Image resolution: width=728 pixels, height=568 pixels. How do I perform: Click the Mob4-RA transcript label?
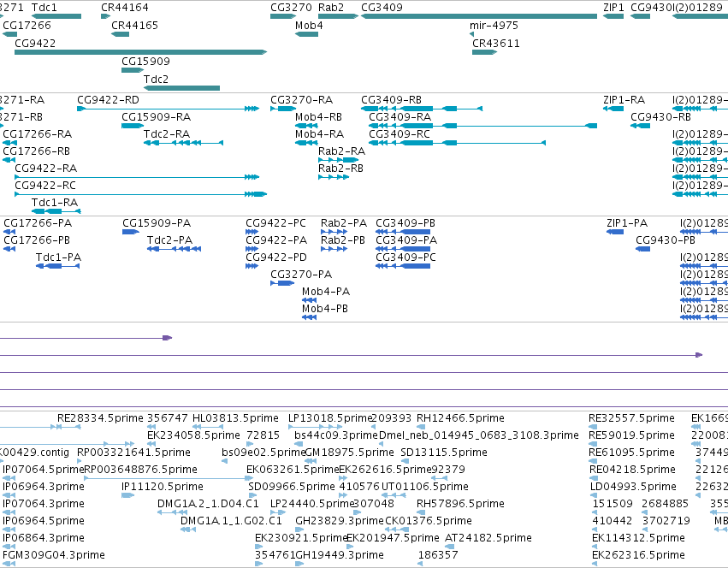[319, 134]
